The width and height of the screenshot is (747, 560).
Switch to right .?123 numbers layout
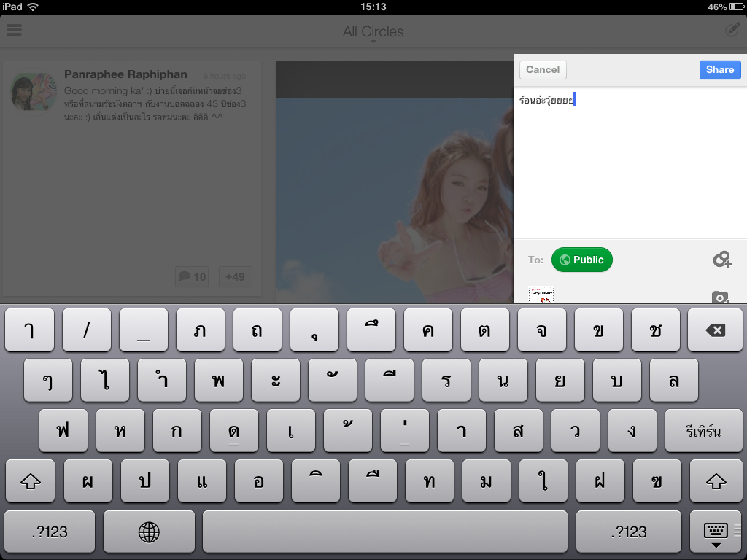click(x=628, y=532)
